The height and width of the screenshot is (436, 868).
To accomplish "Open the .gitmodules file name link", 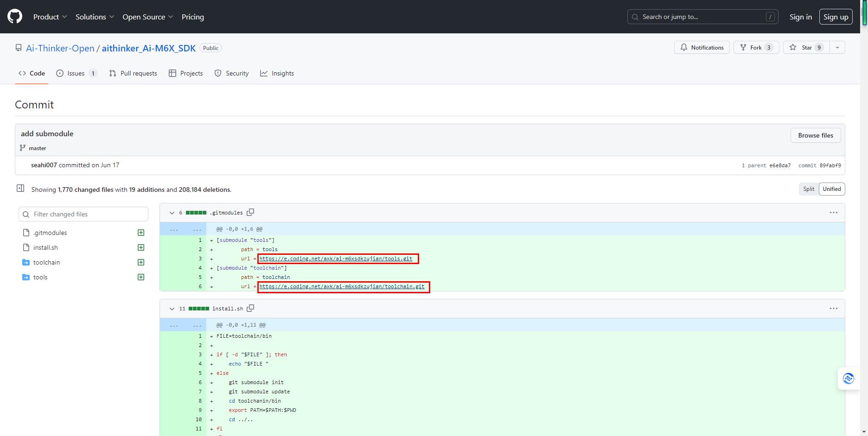I will (226, 213).
